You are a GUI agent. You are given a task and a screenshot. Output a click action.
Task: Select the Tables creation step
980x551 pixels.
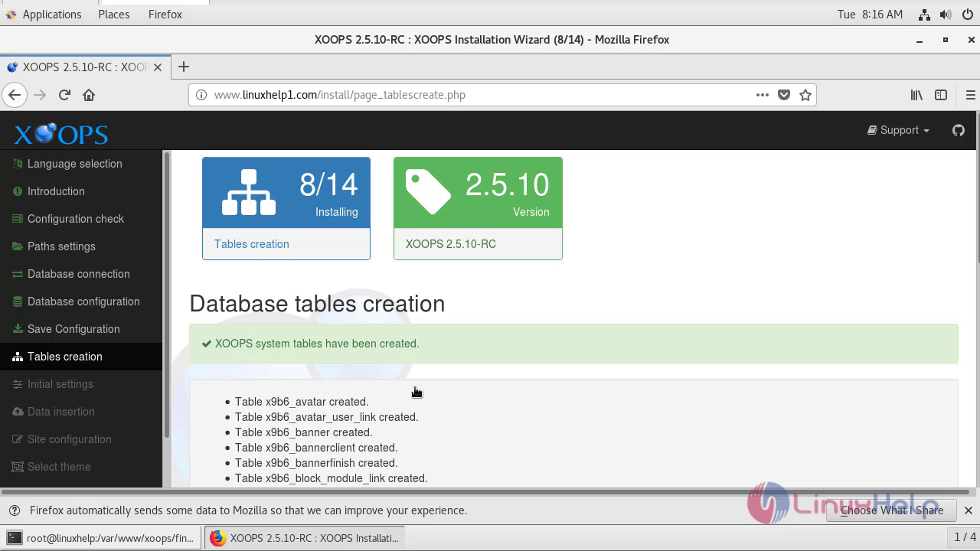click(x=81, y=357)
